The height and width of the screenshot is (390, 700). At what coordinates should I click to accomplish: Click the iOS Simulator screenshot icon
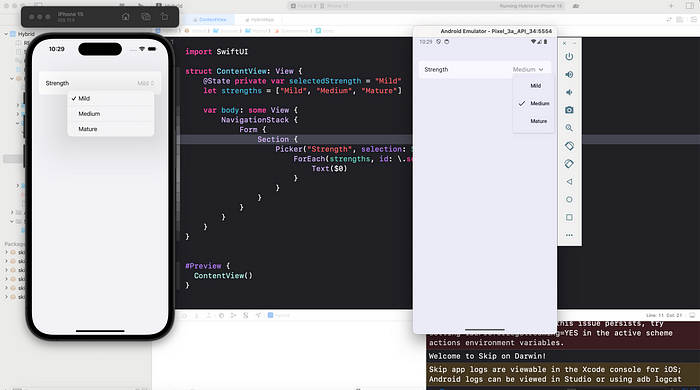coord(146,17)
